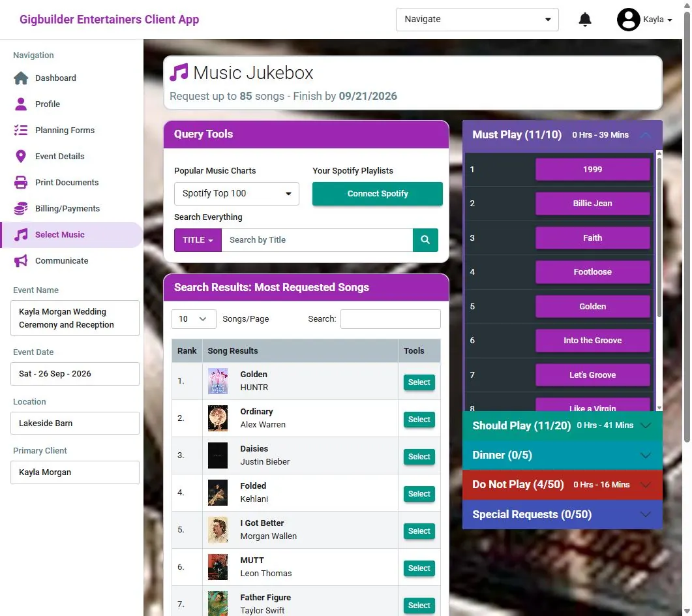Click the Lakeside Barn location field

pyautogui.click(x=75, y=423)
